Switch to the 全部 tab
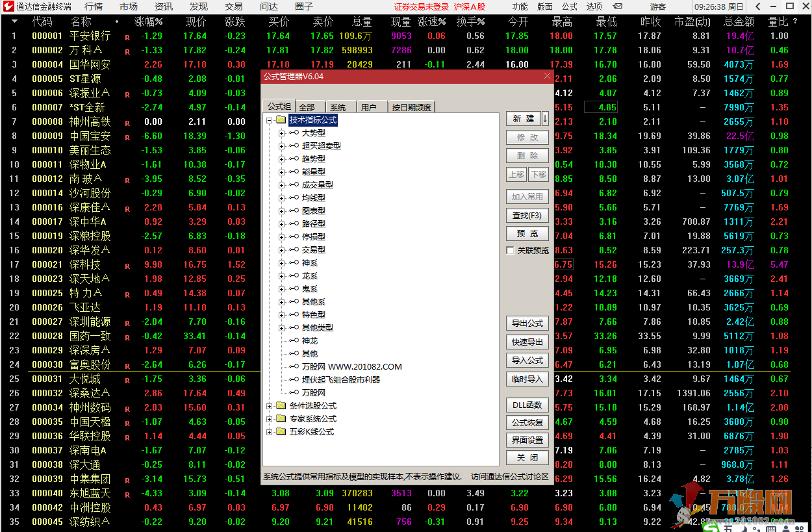The width and height of the screenshot is (812, 532). click(307, 107)
